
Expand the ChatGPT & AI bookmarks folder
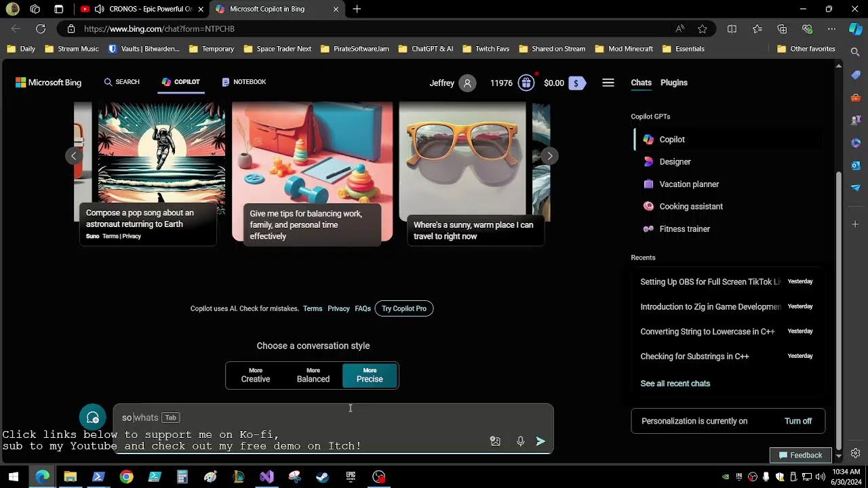click(425, 49)
